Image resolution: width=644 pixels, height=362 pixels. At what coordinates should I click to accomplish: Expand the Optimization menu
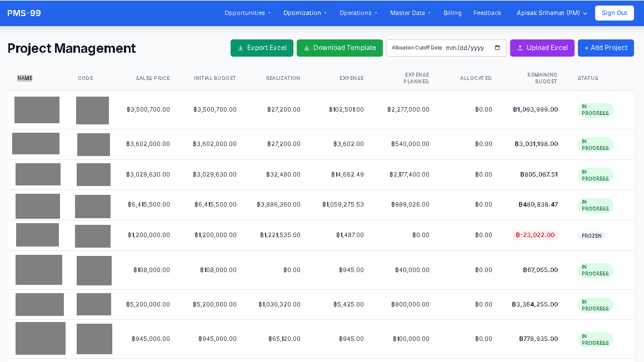coord(304,13)
